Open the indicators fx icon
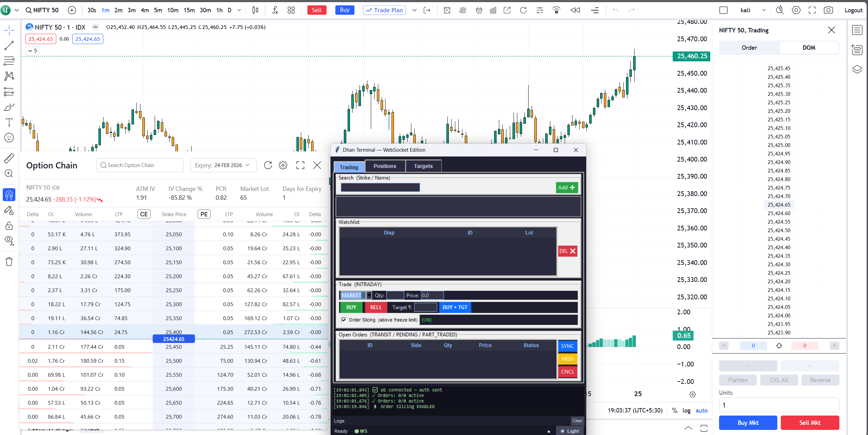 275,10
